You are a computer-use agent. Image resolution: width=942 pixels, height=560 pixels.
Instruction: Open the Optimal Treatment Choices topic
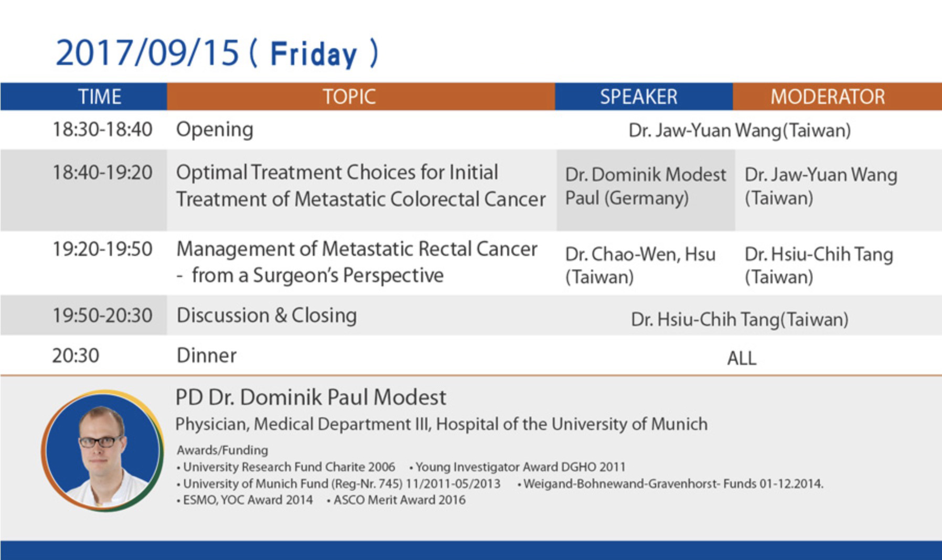(361, 186)
